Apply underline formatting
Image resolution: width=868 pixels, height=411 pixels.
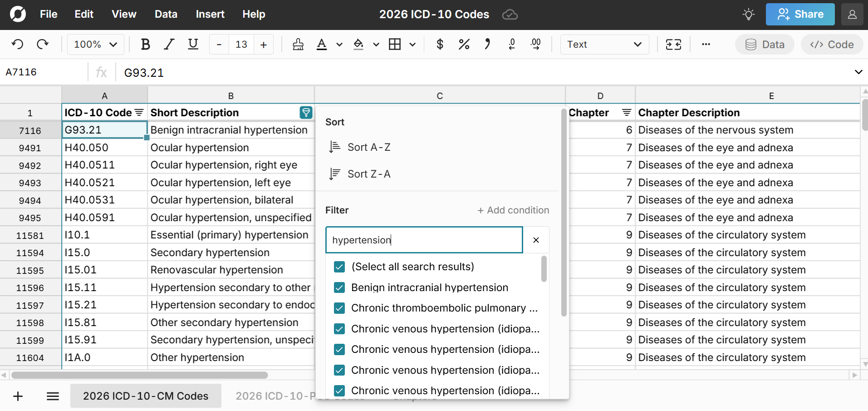coord(193,45)
